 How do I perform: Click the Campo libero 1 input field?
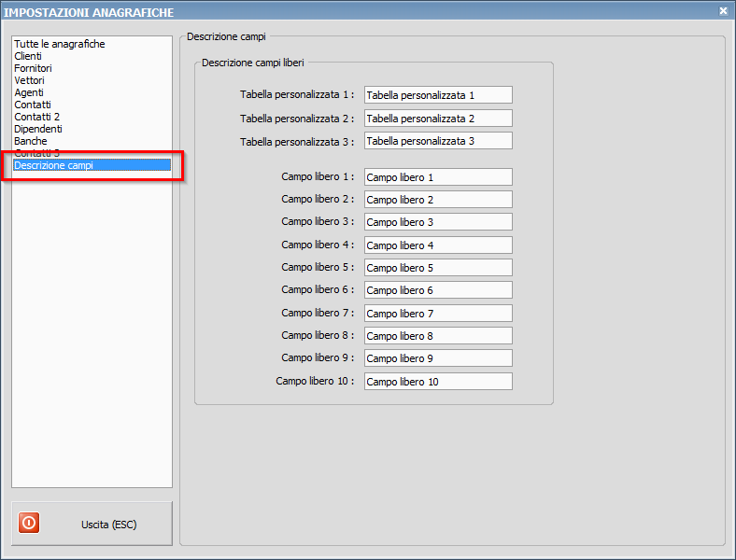coord(438,176)
